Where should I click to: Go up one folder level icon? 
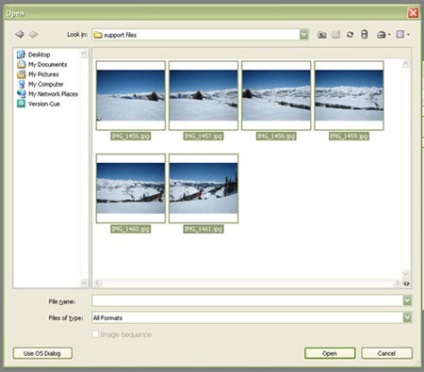coord(322,34)
